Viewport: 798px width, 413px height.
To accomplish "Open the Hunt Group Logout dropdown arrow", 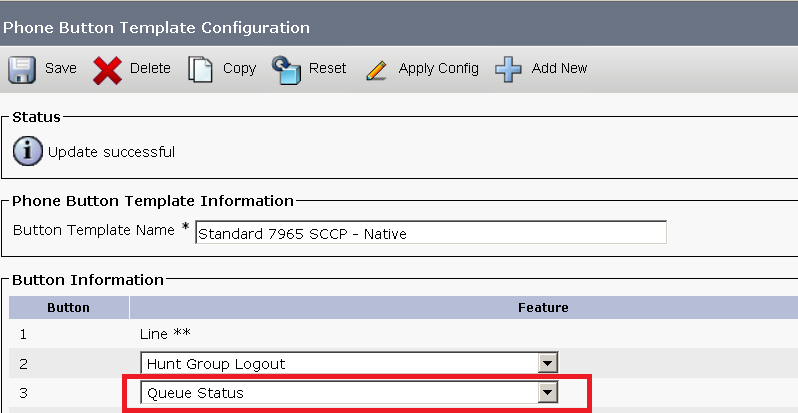I will (548, 364).
